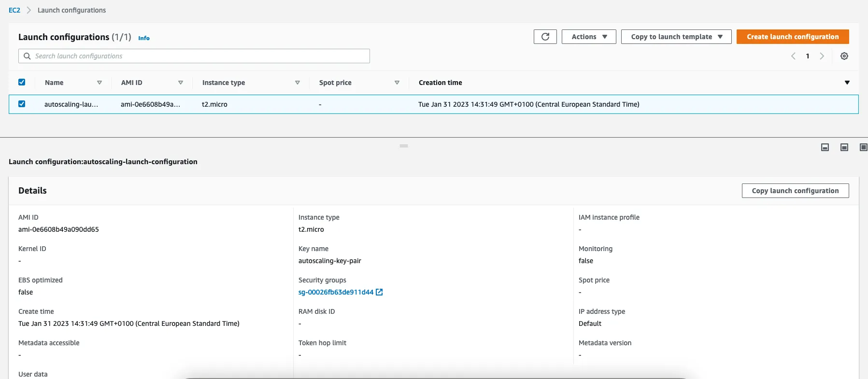Maximize details panel using last layout icon

pos(863,147)
